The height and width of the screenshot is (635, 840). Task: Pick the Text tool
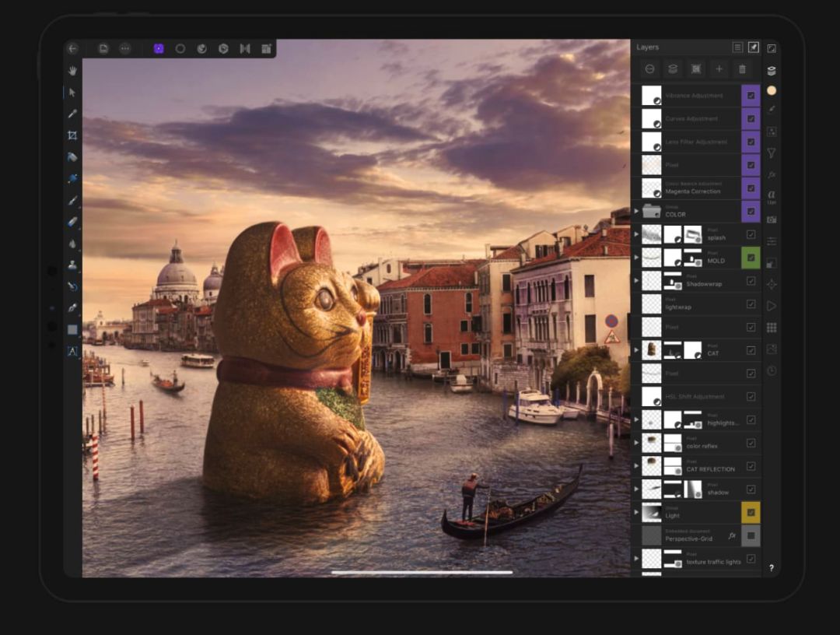pyautogui.click(x=72, y=351)
